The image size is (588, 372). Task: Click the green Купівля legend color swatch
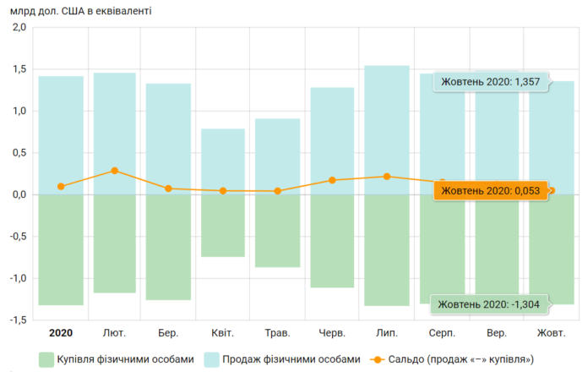(46, 359)
